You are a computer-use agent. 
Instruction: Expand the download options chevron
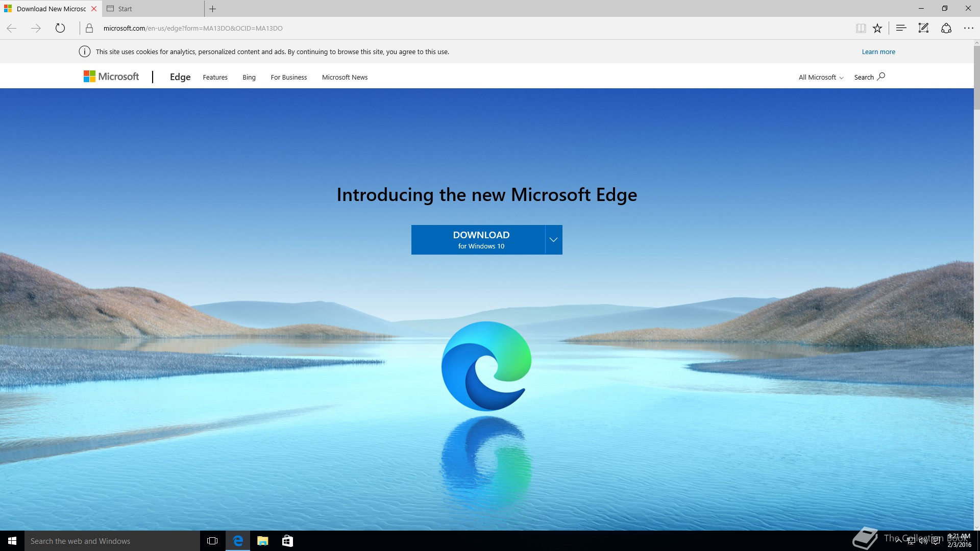[553, 240]
